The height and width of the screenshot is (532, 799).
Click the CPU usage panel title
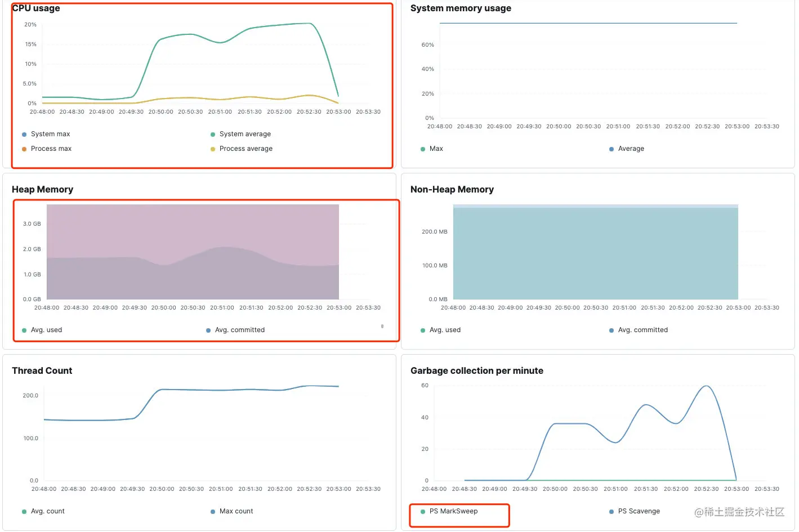click(36, 8)
